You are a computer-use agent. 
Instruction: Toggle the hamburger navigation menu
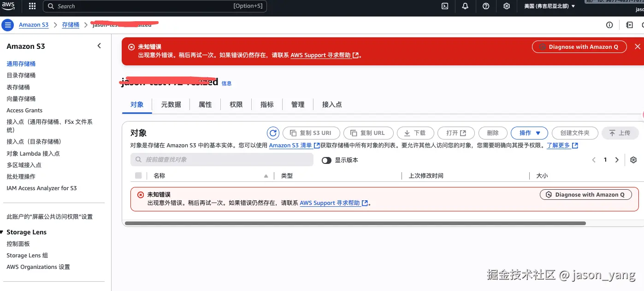tap(7, 25)
